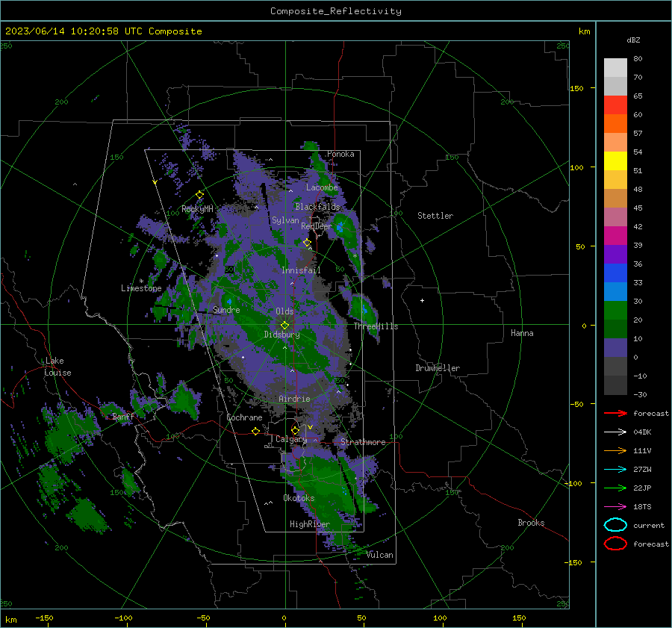
Task: Select the Stettler label
Action: pos(435,216)
